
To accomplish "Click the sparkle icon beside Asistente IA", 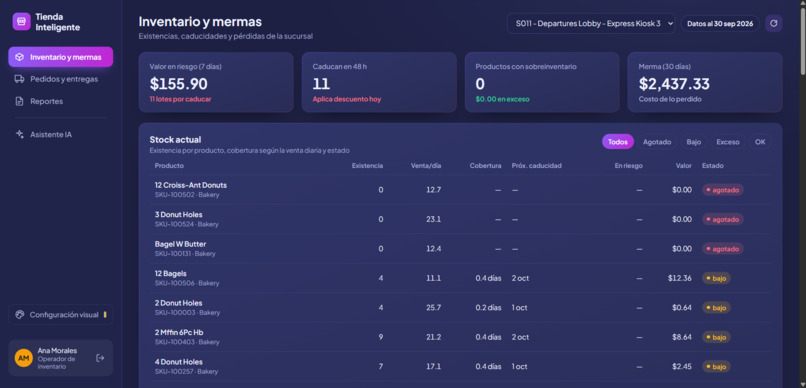I will 19,135.
